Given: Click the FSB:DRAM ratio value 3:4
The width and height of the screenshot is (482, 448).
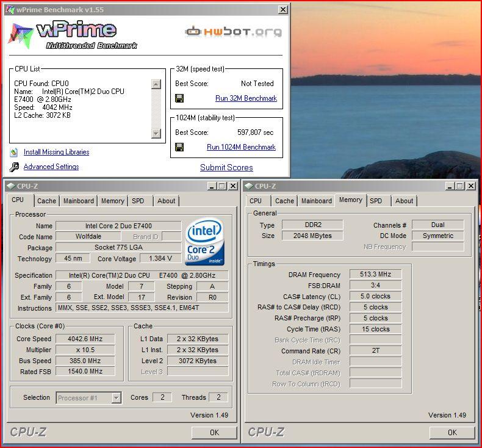Looking at the screenshot, I should tap(376, 285).
